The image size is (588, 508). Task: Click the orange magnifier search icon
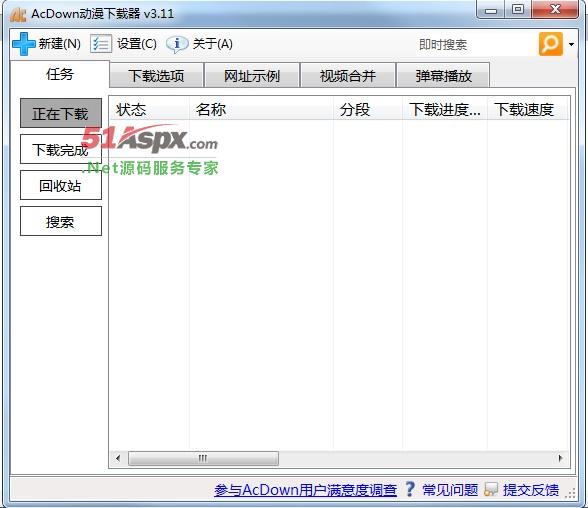550,44
